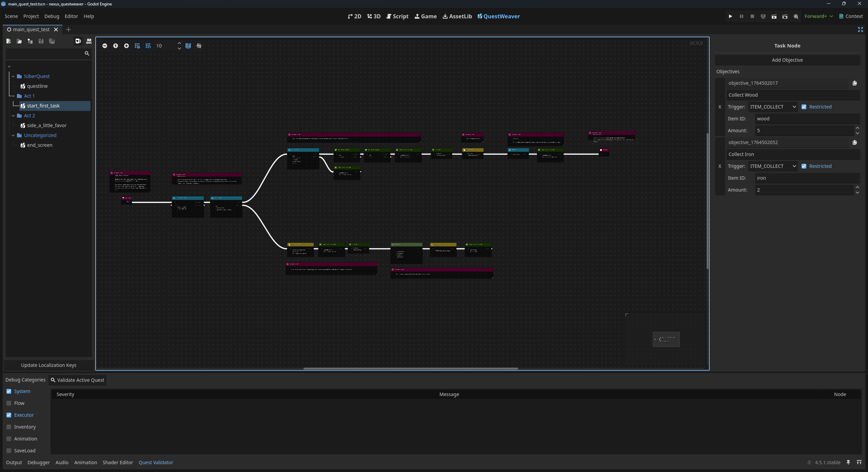Open the Project menu

31,16
